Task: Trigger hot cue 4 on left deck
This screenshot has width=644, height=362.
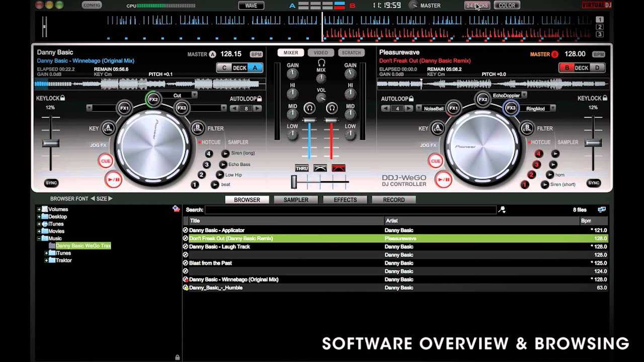Action: coord(209,153)
